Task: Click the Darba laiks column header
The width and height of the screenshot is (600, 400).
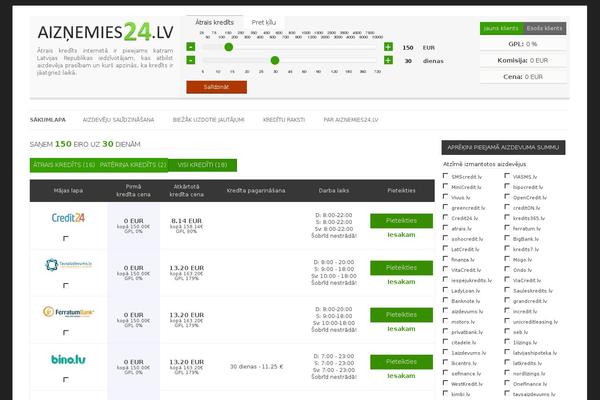Action: pyautogui.click(x=334, y=191)
